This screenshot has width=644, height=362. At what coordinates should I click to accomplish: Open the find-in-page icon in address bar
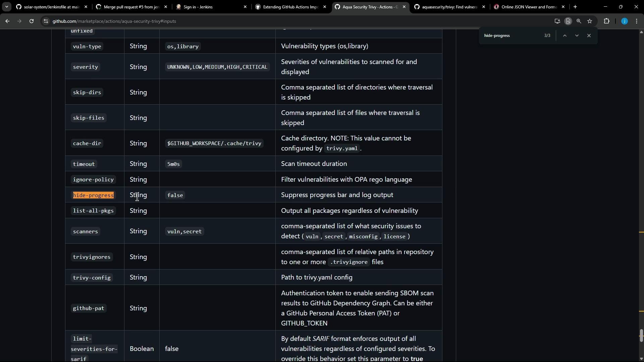pyautogui.click(x=568, y=21)
